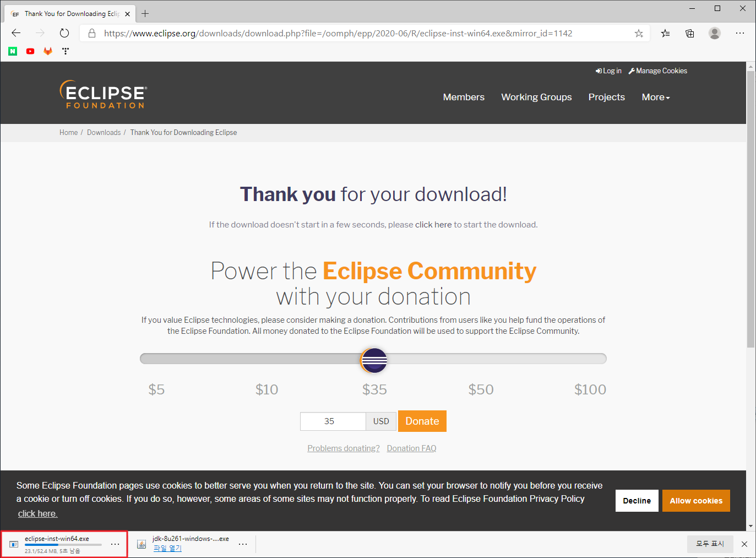The height and width of the screenshot is (558, 756).
Task: Click the eclipse installer file icon
Action: (14, 544)
